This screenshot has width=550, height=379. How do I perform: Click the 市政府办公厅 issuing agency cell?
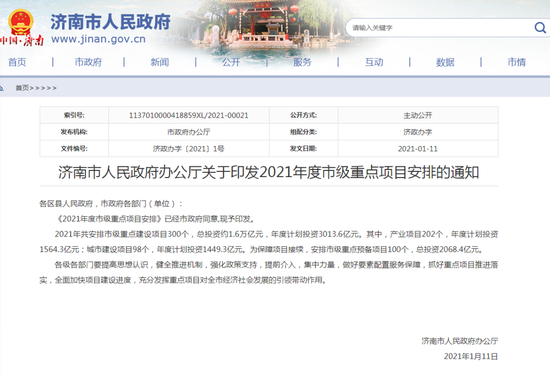click(189, 132)
